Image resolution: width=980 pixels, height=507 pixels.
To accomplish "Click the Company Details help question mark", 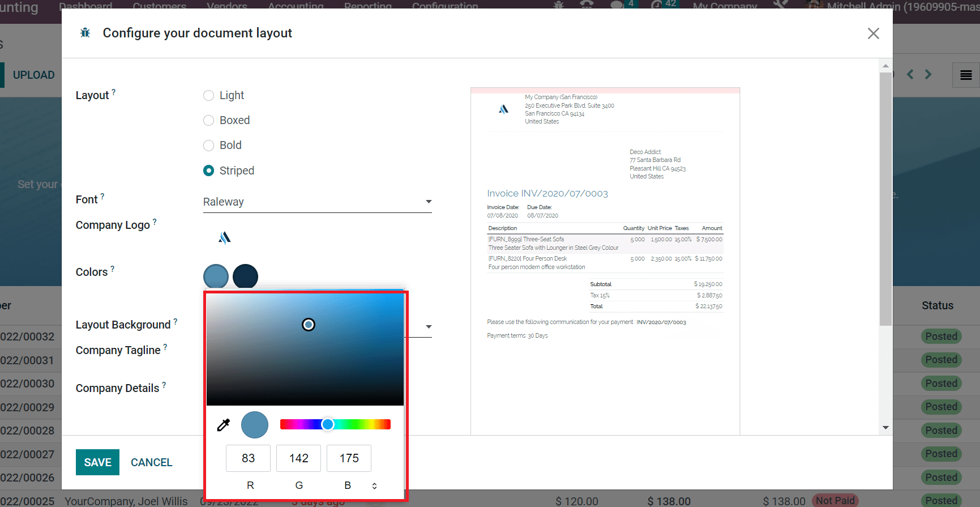I will point(164,385).
